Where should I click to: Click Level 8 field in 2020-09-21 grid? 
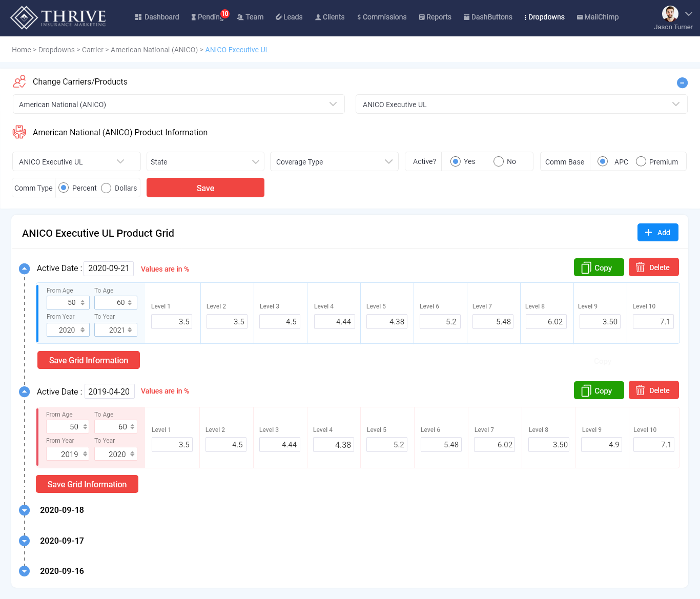click(x=546, y=321)
